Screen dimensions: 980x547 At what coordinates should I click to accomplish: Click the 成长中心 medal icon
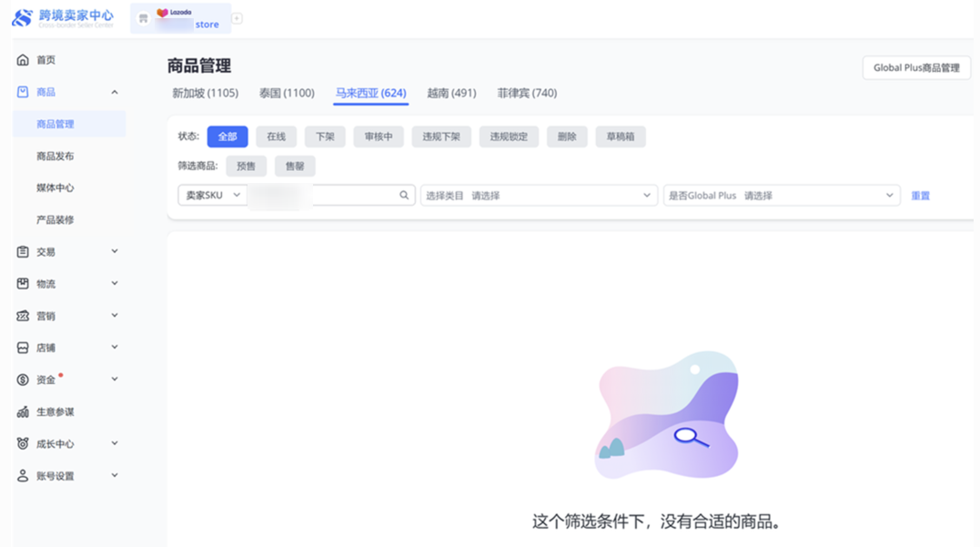click(23, 443)
